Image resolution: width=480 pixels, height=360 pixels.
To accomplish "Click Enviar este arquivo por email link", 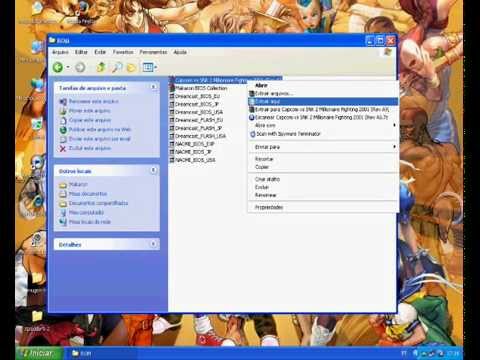I will 100,139.
